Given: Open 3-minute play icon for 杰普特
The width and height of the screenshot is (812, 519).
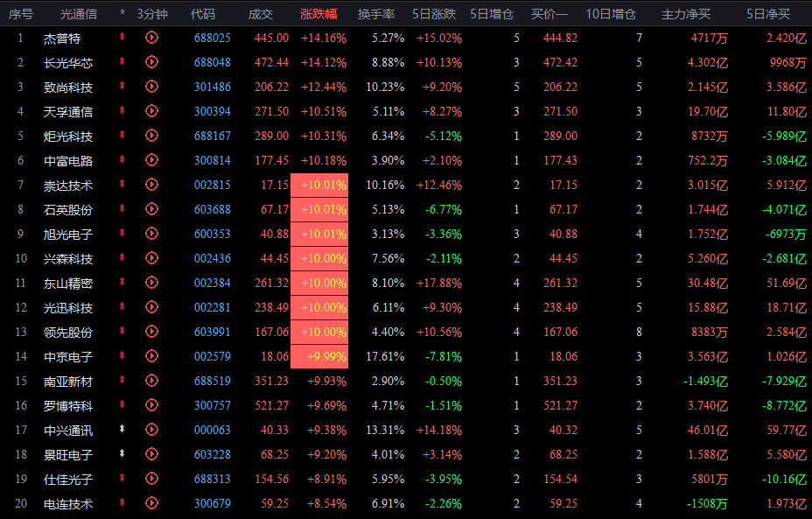Looking at the screenshot, I should click(x=151, y=38).
